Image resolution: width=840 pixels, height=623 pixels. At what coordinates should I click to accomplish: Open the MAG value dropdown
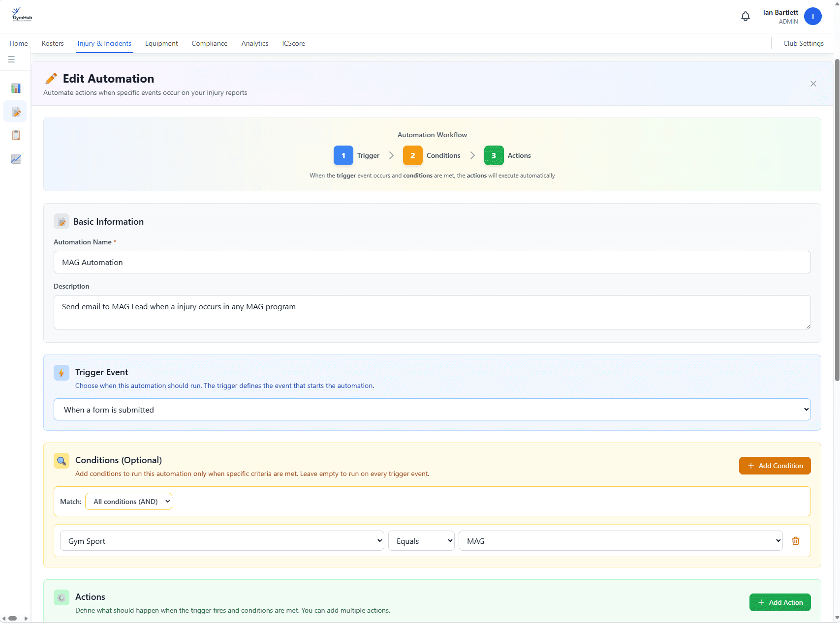(621, 541)
